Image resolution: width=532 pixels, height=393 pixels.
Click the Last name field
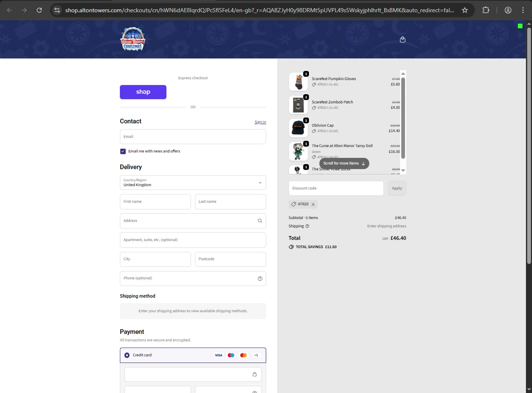(231, 202)
